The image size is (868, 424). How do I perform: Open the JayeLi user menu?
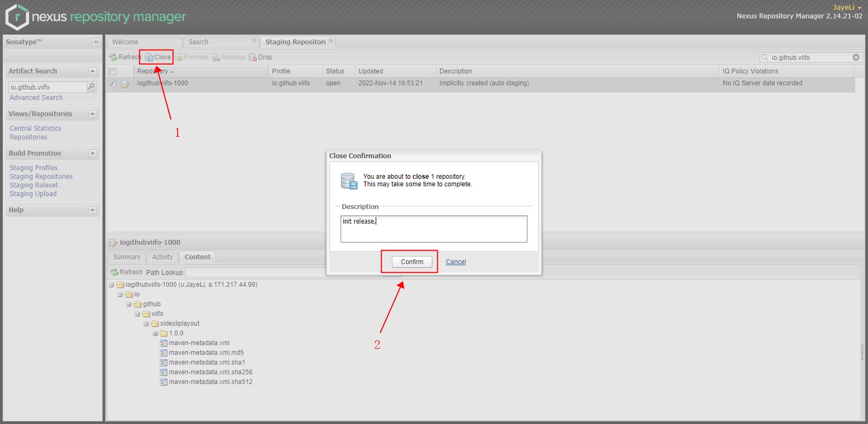847,8
